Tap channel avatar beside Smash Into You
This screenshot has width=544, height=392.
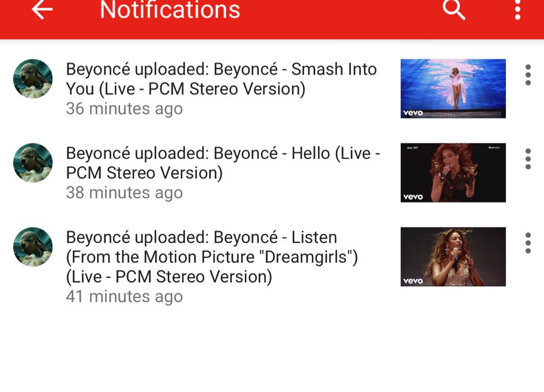pos(33,79)
